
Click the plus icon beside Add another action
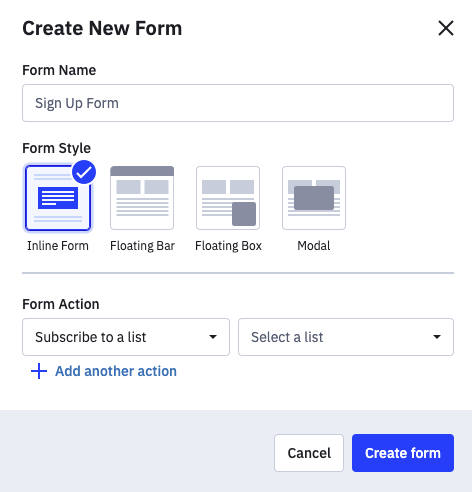(x=39, y=371)
